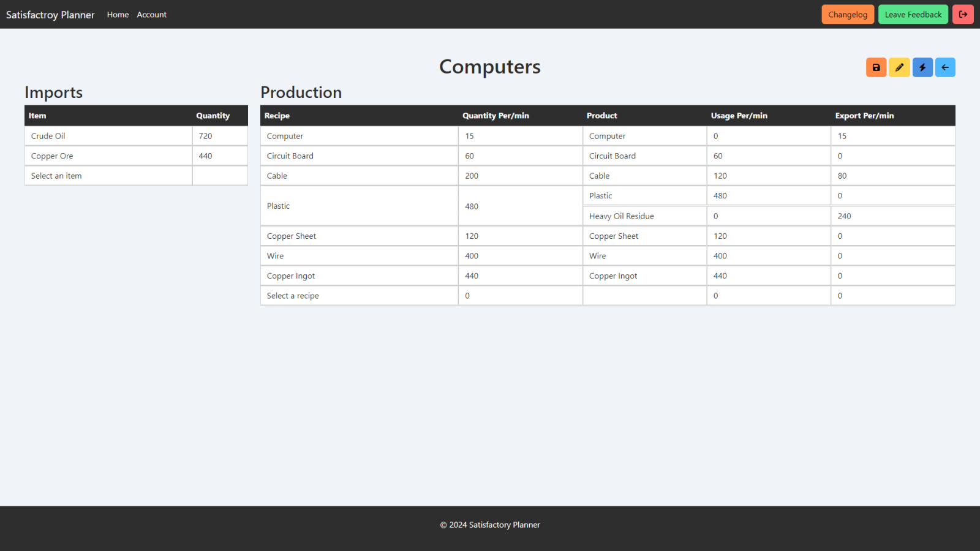The image size is (980, 551).
Task: Click the Satisfactroy Planner brand link
Action: [x=50, y=15]
